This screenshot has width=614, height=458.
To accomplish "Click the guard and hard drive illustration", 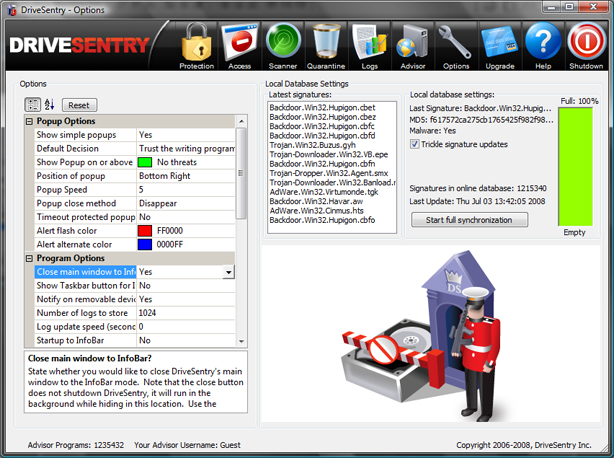I will coord(421,336).
